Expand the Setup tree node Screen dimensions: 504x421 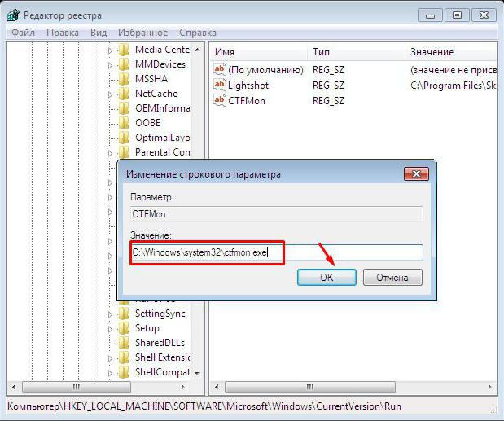pyautogui.click(x=110, y=329)
